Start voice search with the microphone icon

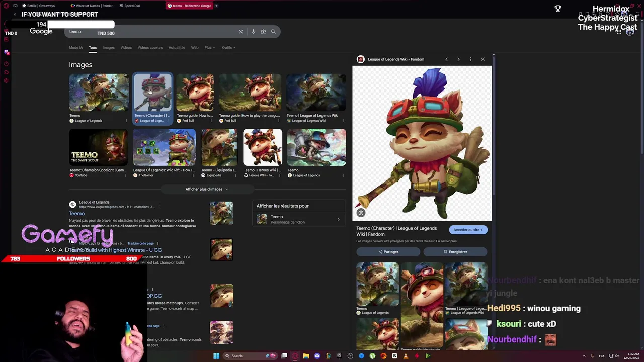253,32
